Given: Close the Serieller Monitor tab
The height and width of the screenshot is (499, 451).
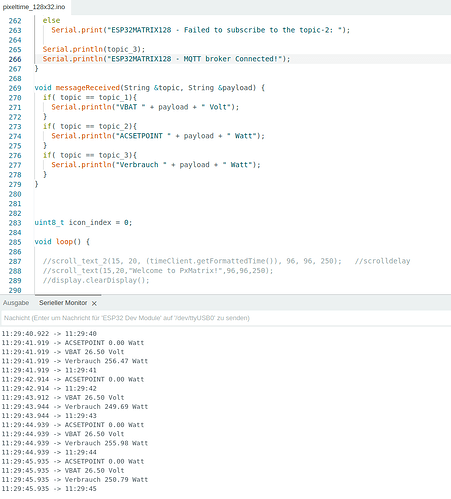Looking at the screenshot, I should coord(94,303).
